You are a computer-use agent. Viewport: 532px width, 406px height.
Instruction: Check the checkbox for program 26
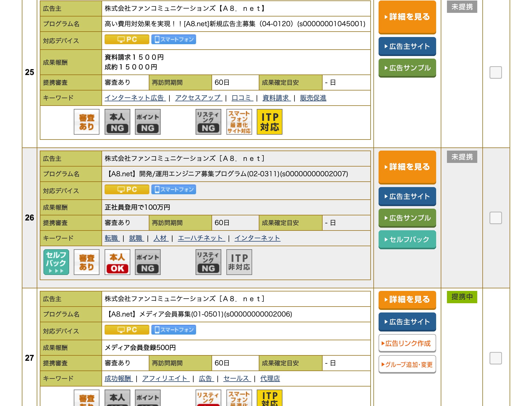496,218
